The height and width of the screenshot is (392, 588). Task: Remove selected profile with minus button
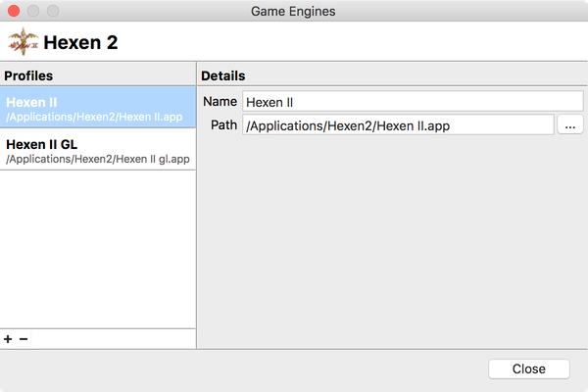24,339
